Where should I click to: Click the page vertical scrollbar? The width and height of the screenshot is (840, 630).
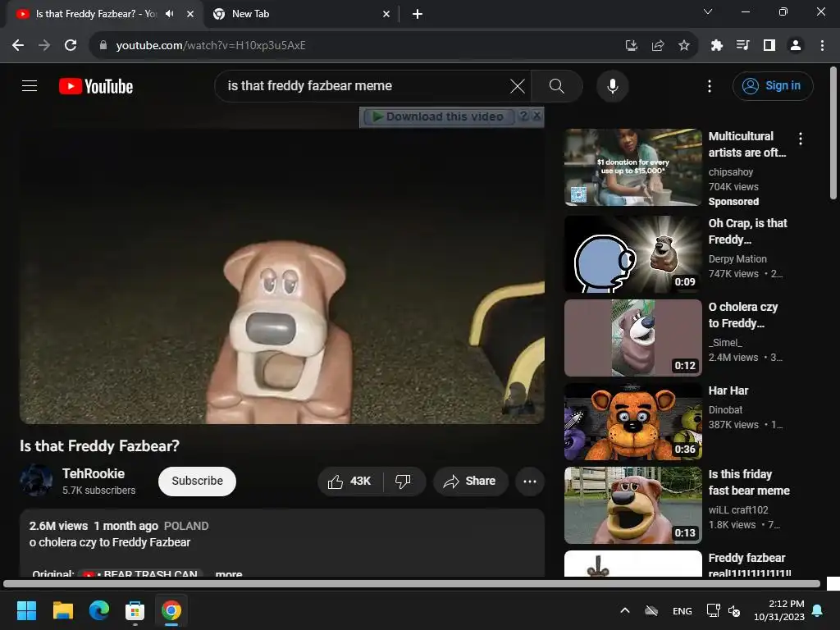pos(833,133)
